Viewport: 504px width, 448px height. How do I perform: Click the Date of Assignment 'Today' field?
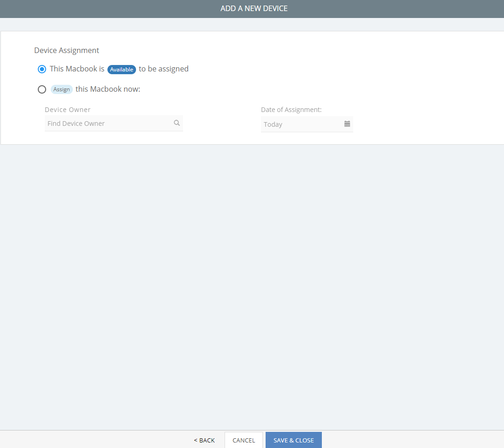307,124
